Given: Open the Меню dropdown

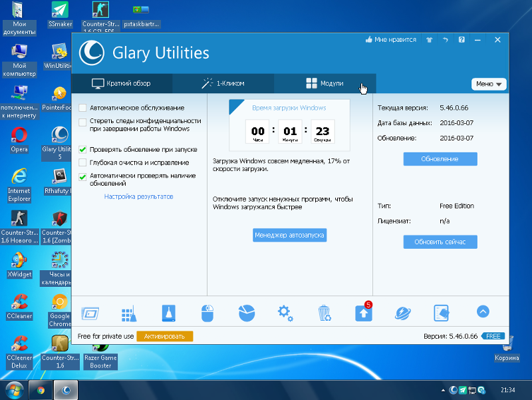Looking at the screenshot, I should (489, 84).
